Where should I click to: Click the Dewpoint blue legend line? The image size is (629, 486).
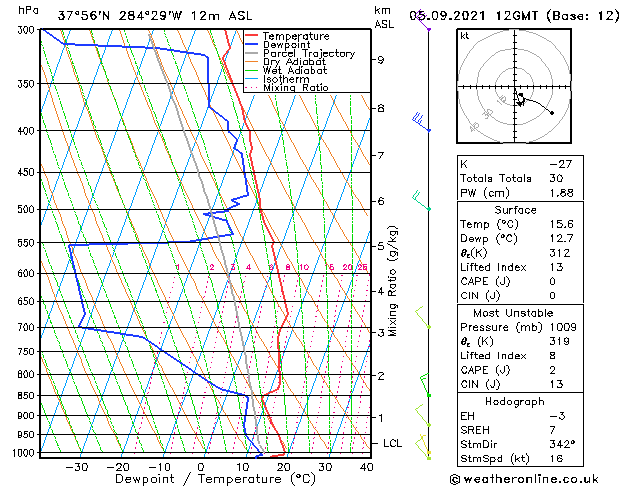point(252,45)
